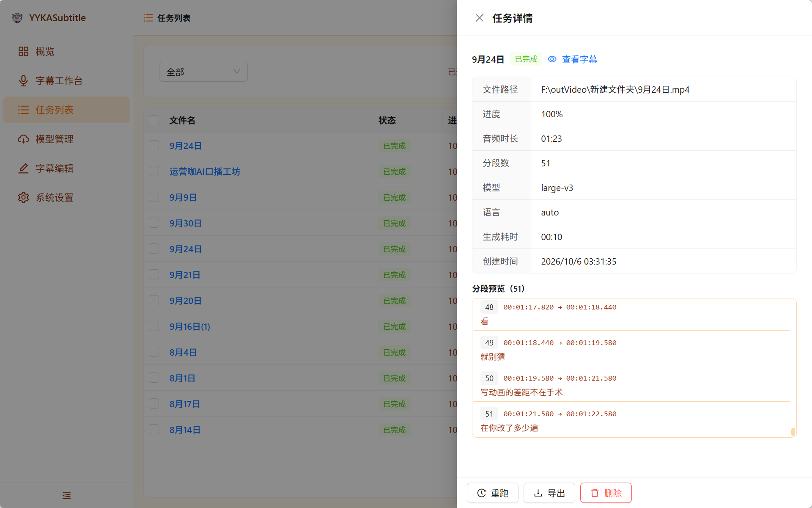
Task: Check the box for 运营咖AI口播工坊 row
Action: [x=154, y=171]
